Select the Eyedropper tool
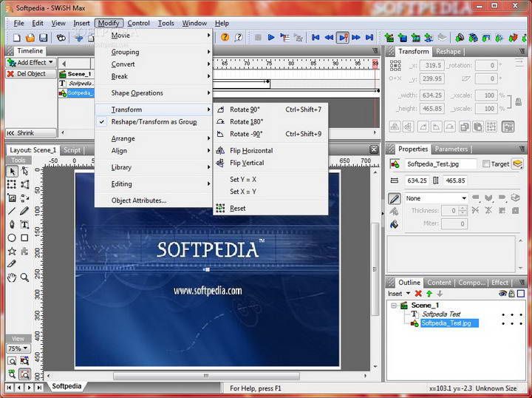This screenshot has height=398, width=532. pyautogui.click(x=12, y=264)
